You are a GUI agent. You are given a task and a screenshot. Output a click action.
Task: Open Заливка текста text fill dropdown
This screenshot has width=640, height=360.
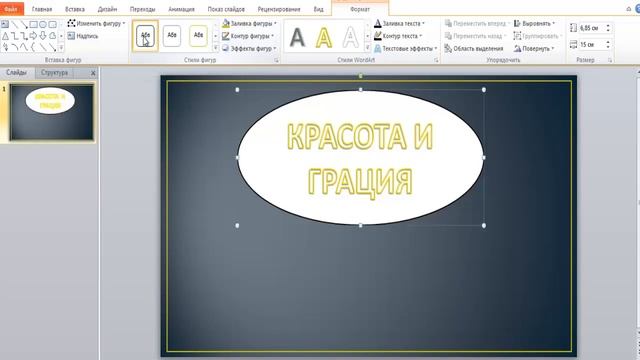click(400, 23)
